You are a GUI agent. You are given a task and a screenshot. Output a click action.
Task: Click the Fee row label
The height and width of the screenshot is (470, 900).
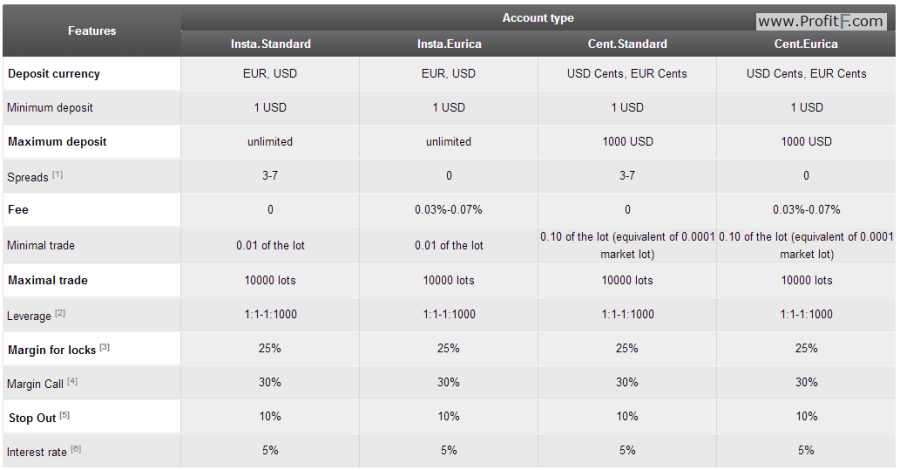coord(18,209)
